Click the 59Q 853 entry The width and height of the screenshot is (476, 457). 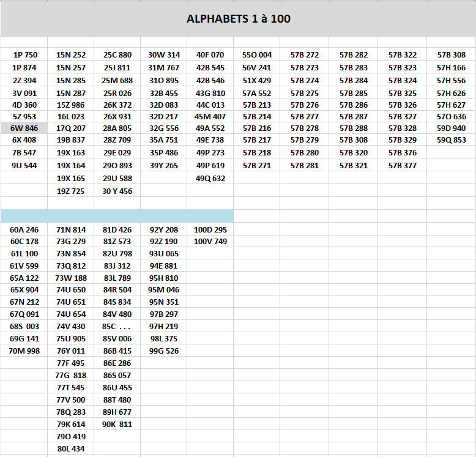point(451,140)
